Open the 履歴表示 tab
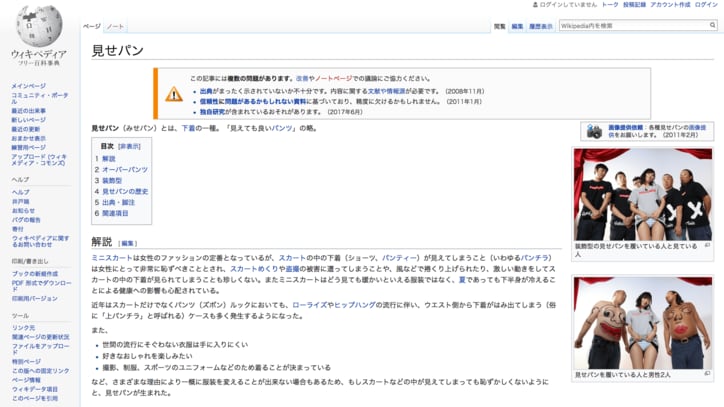Image resolution: width=724 pixels, height=407 pixels. point(540,26)
